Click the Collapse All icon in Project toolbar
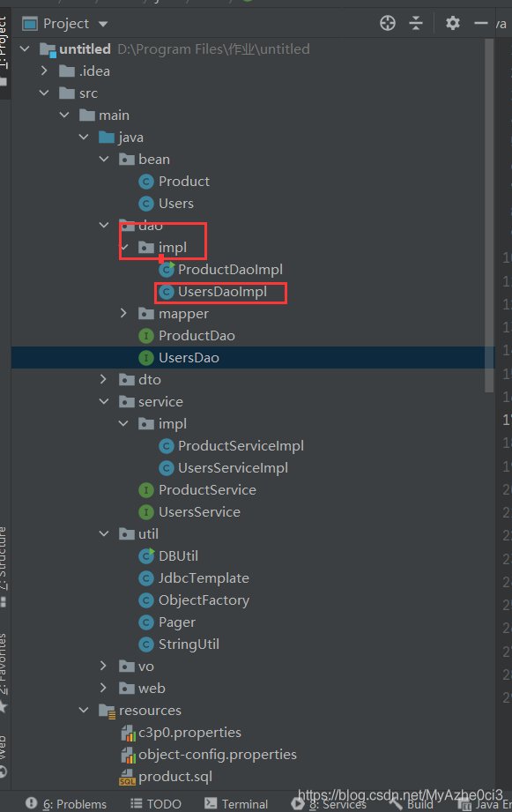 point(416,23)
